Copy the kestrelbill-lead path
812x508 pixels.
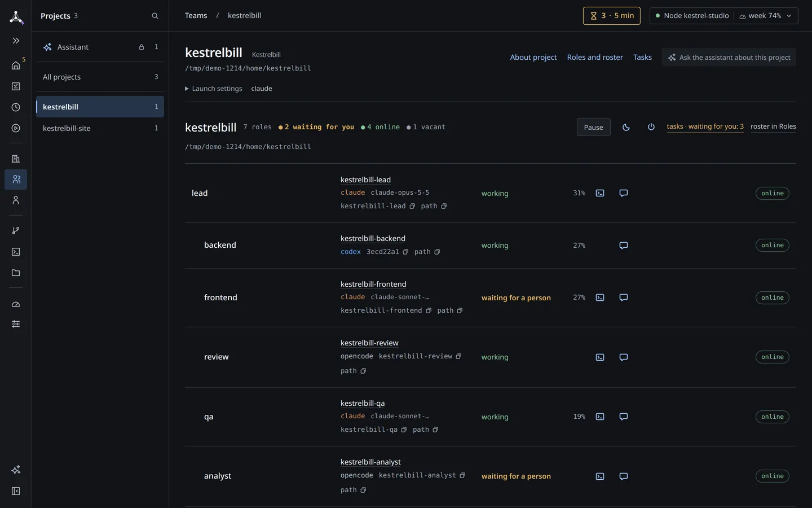pyautogui.click(x=444, y=206)
